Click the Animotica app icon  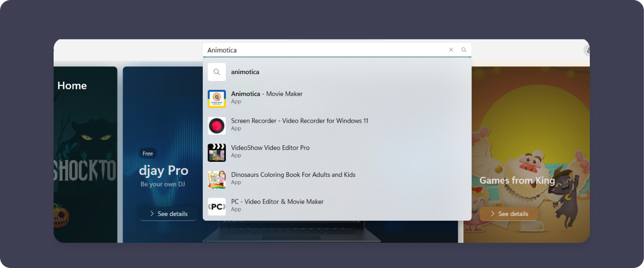[x=217, y=99]
